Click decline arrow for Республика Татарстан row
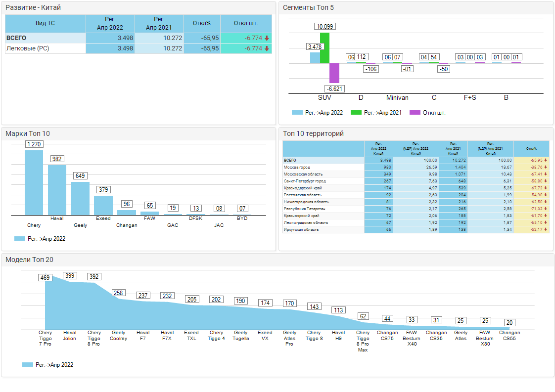The image size is (555, 392). pos(546,209)
